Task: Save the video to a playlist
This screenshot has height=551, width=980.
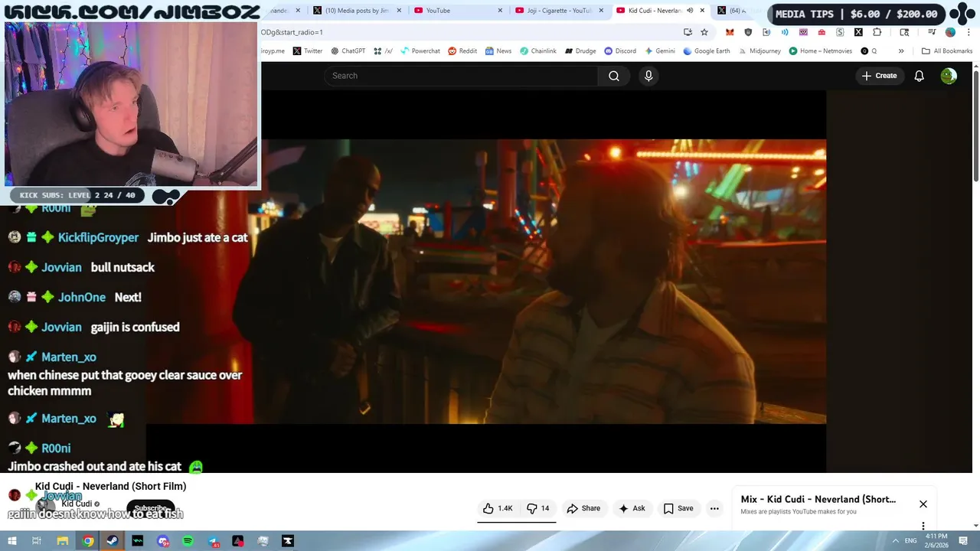Action: 678,508
